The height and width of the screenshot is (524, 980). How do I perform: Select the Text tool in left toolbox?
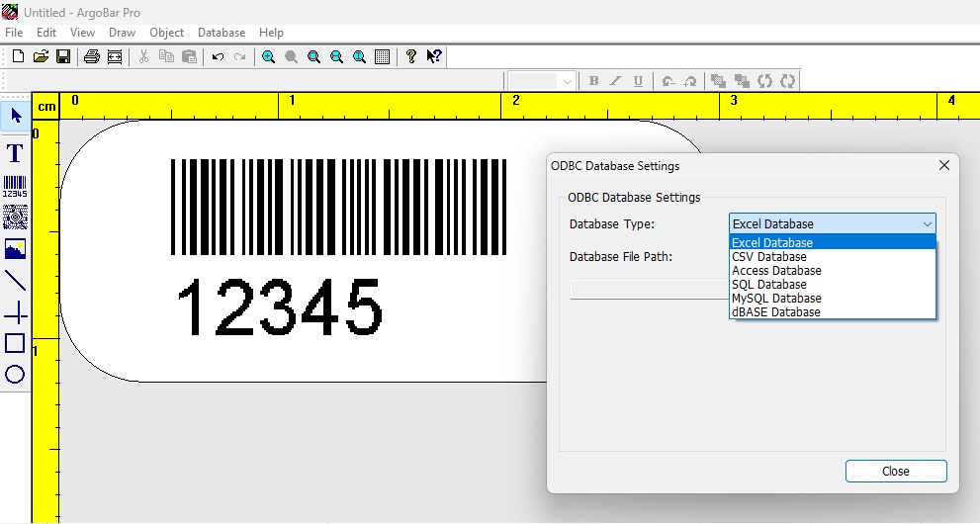tap(15, 153)
